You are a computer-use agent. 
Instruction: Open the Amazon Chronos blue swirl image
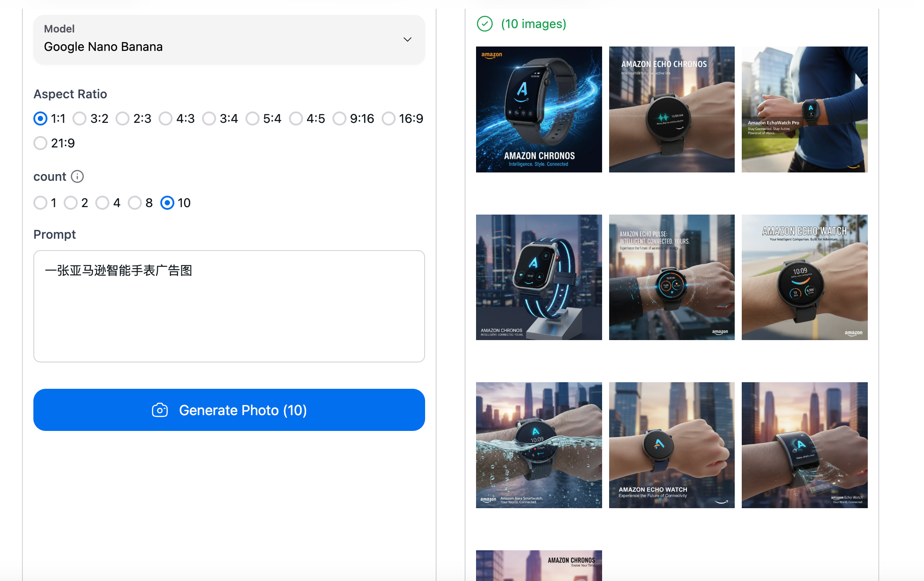539,109
